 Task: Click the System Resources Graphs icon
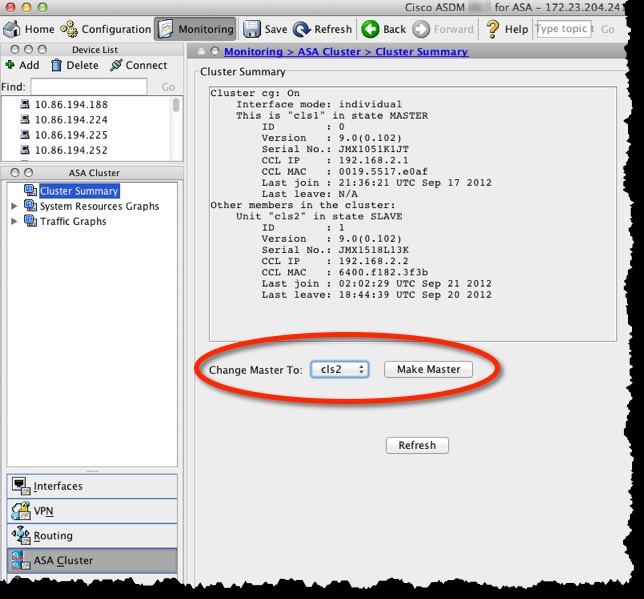pyautogui.click(x=30, y=205)
